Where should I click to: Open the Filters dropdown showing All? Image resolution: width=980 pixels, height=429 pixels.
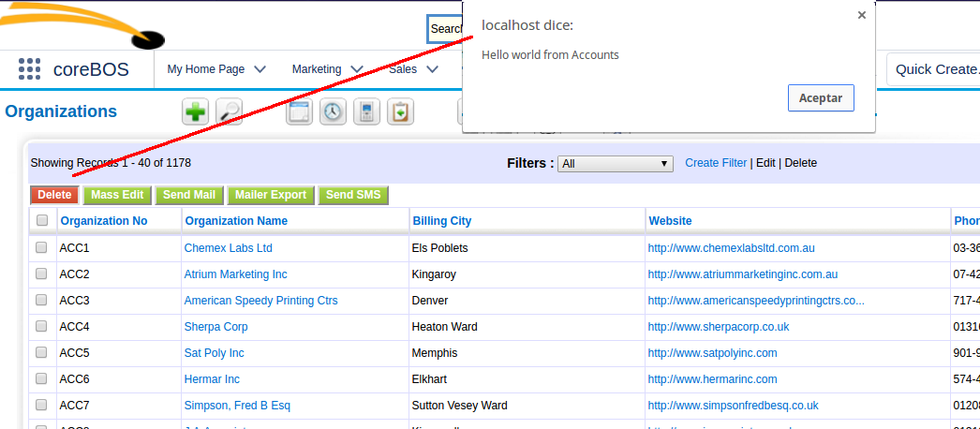pos(615,164)
